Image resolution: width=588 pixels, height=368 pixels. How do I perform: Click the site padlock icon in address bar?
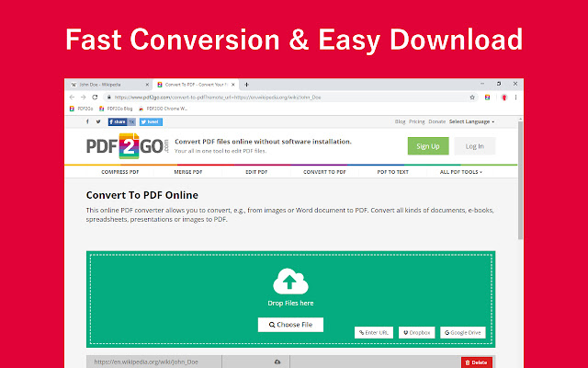point(108,98)
